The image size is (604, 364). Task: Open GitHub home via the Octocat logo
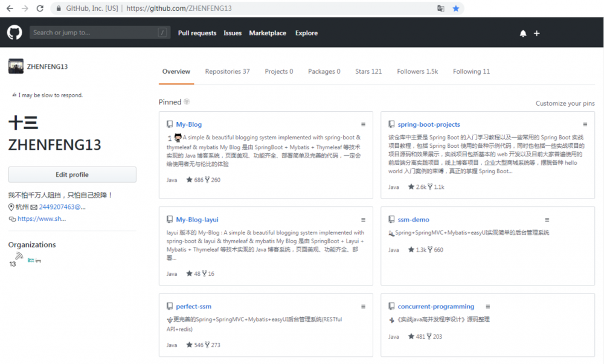point(14,33)
